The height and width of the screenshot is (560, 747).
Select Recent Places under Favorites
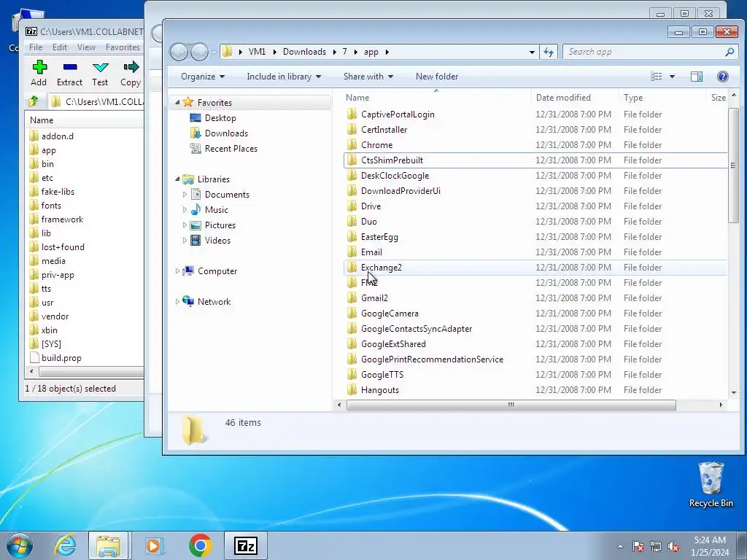231,149
